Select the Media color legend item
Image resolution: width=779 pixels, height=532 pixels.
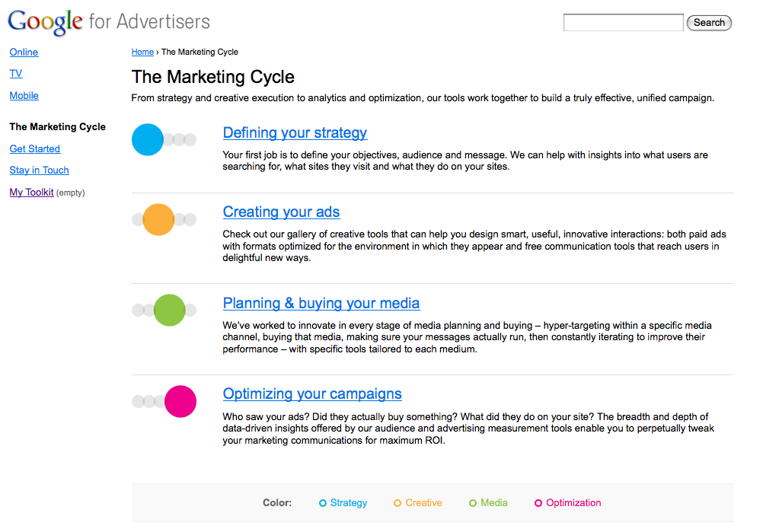point(488,503)
